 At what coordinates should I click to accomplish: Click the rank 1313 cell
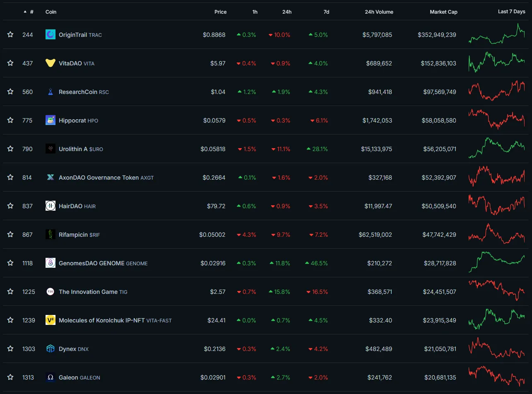click(x=29, y=377)
